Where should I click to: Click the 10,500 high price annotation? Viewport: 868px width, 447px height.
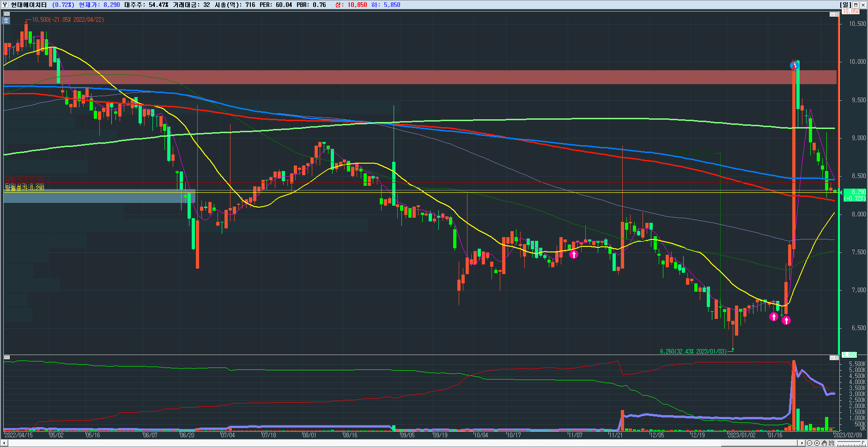68,20
